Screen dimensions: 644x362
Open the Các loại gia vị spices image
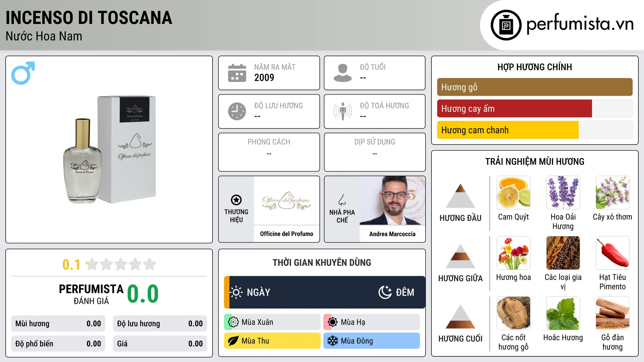563,253
